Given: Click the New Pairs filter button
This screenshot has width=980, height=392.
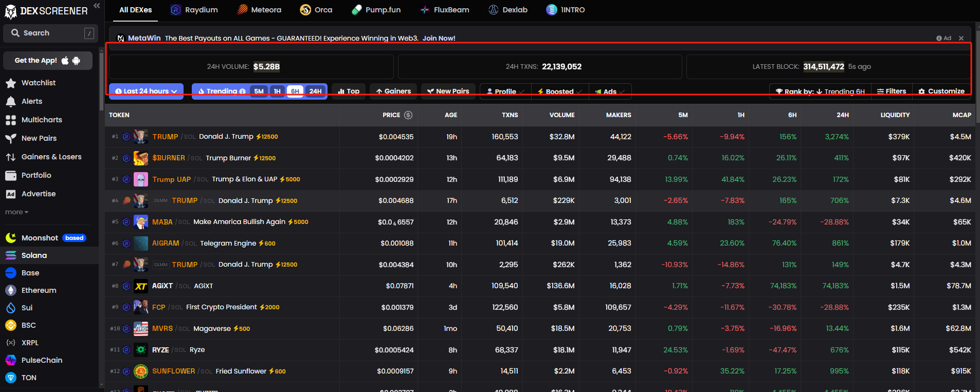Looking at the screenshot, I should point(448,91).
